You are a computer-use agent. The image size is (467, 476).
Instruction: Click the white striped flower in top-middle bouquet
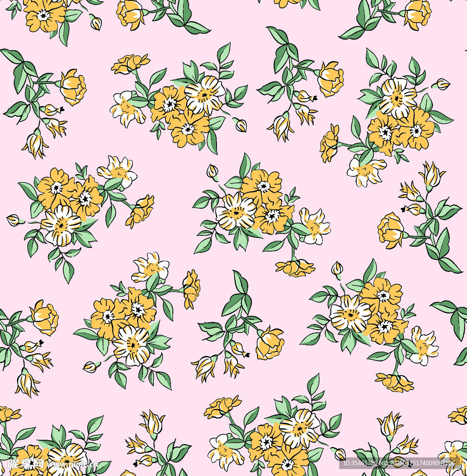click(x=204, y=95)
